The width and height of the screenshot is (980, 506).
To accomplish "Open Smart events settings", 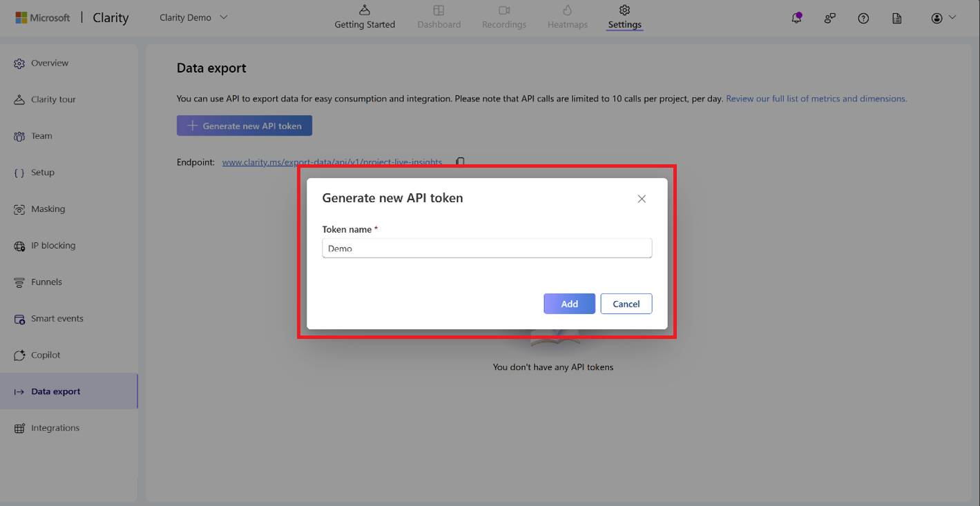I will (x=69, y=320).
